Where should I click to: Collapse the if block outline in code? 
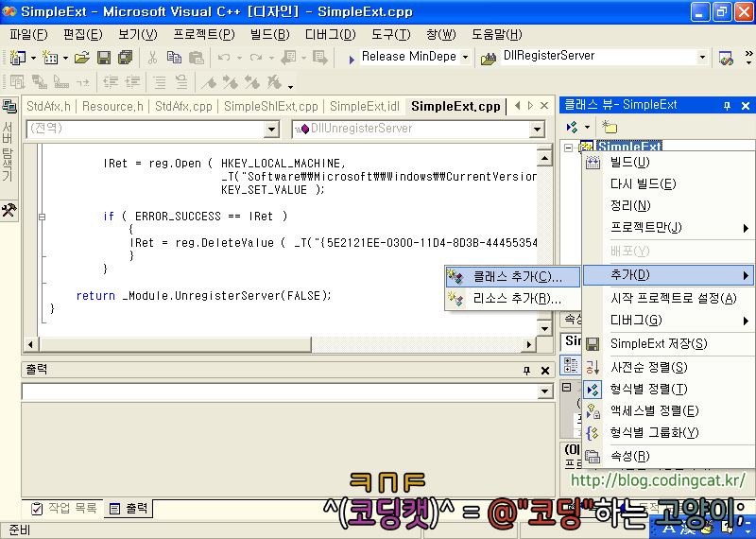coord(42,217)
